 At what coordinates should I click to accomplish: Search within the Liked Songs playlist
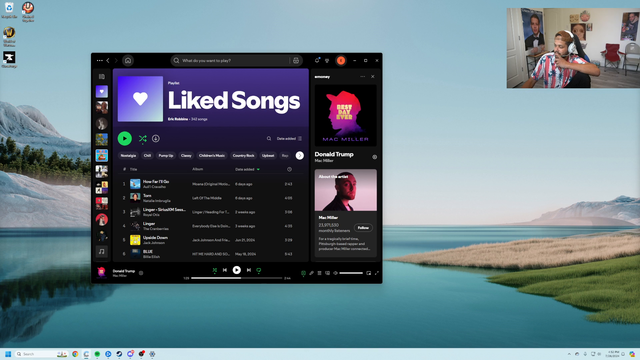click(269, 139)
